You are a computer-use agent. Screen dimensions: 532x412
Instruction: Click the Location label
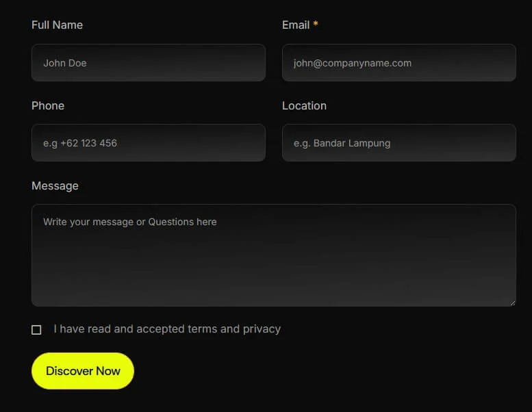(304, 105)
